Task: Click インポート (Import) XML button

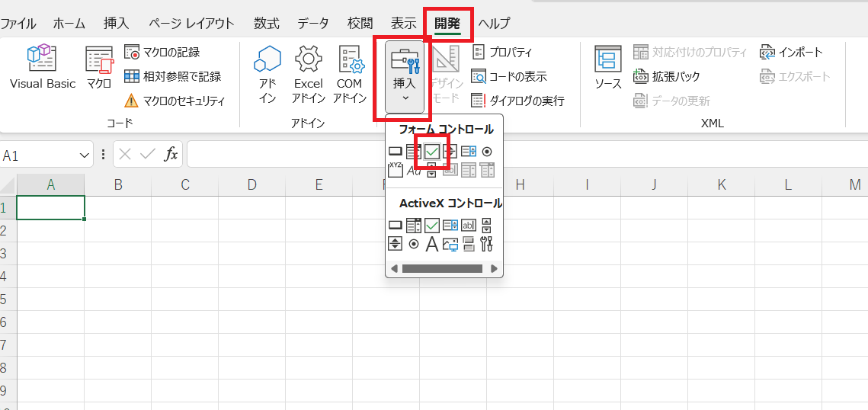Action: click(x=792, y=53)
